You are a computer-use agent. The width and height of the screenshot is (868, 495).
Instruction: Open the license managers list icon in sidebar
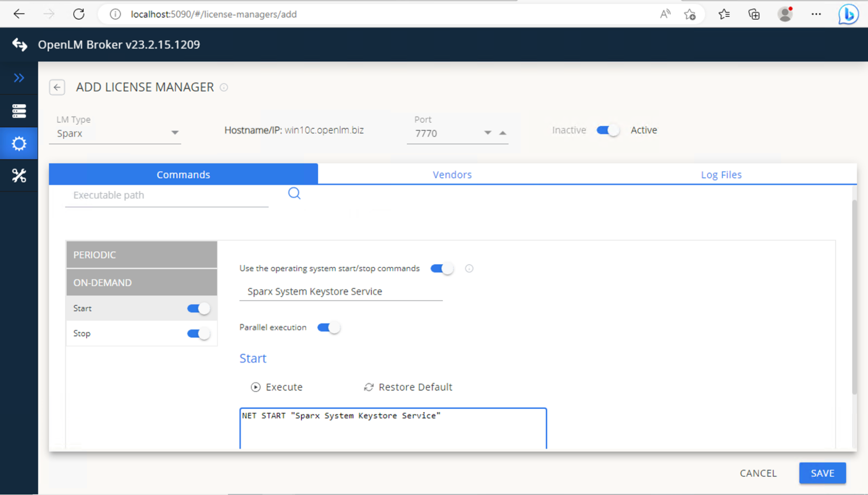pyautogui.click(x=19, y=111)
